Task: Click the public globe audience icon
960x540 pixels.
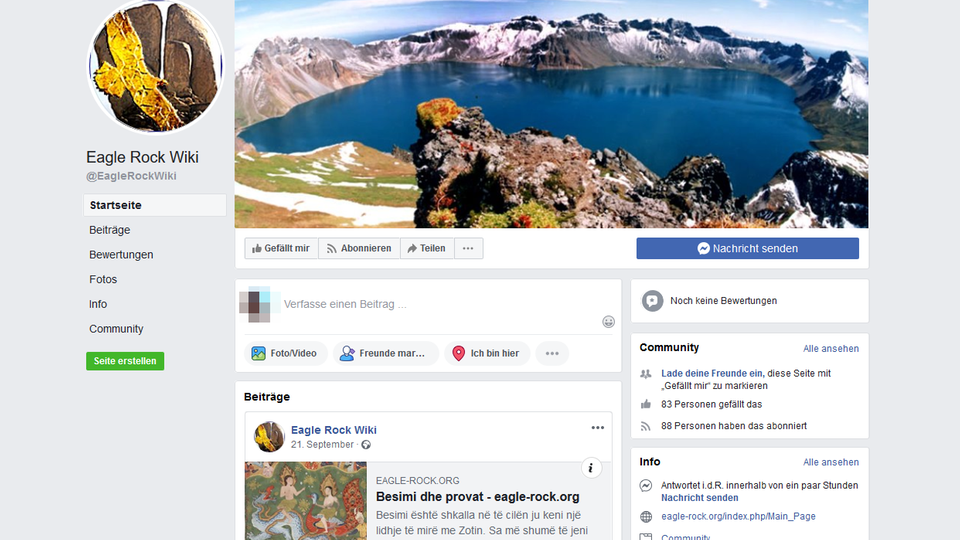Action: [366, 445]
